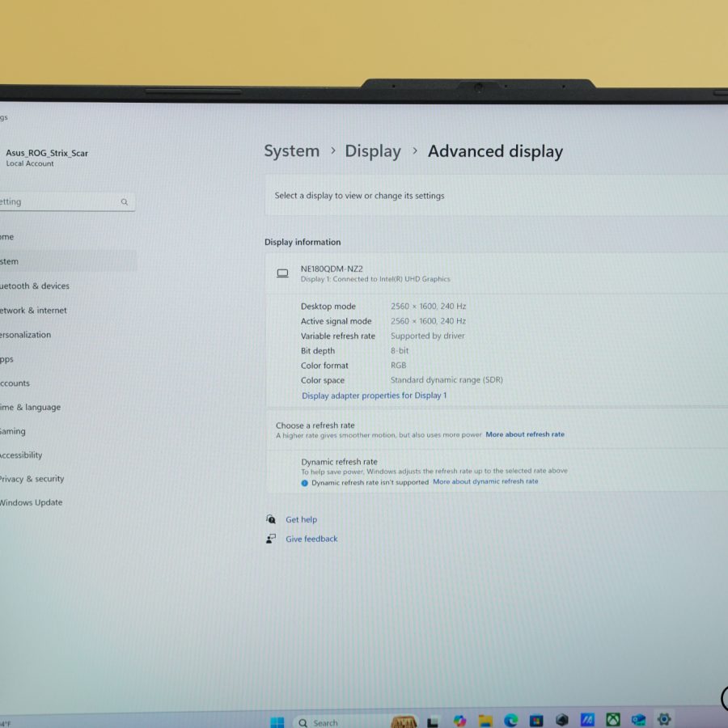Click the Get help link
The width and height of the screenshot is (728, 728).
[x=302, y=519]
